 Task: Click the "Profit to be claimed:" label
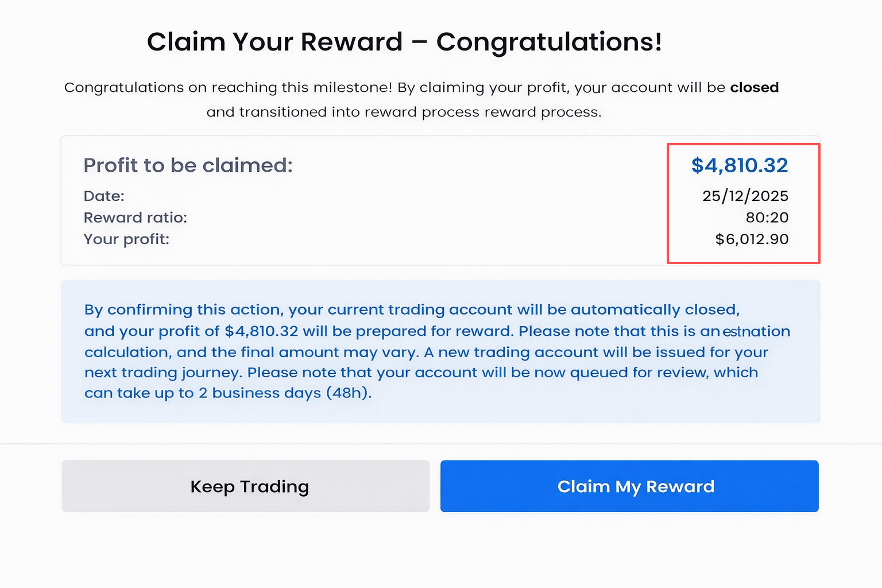(x=188, y=165)
